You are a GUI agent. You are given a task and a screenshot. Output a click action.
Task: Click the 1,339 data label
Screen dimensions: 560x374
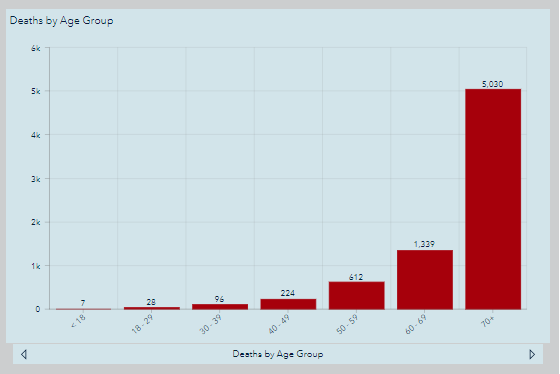[424, 244]
